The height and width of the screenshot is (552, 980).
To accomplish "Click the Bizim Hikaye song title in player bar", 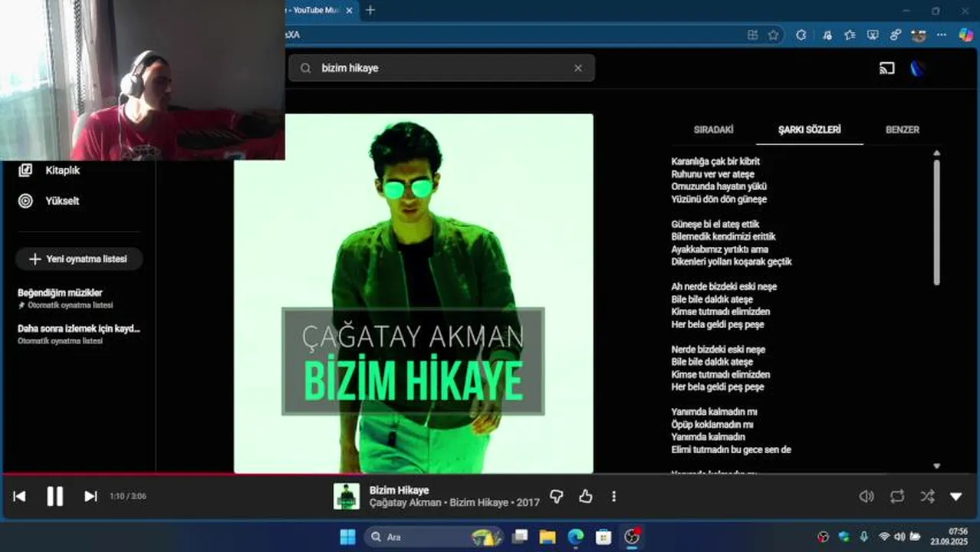I will (x=399, y=490).
